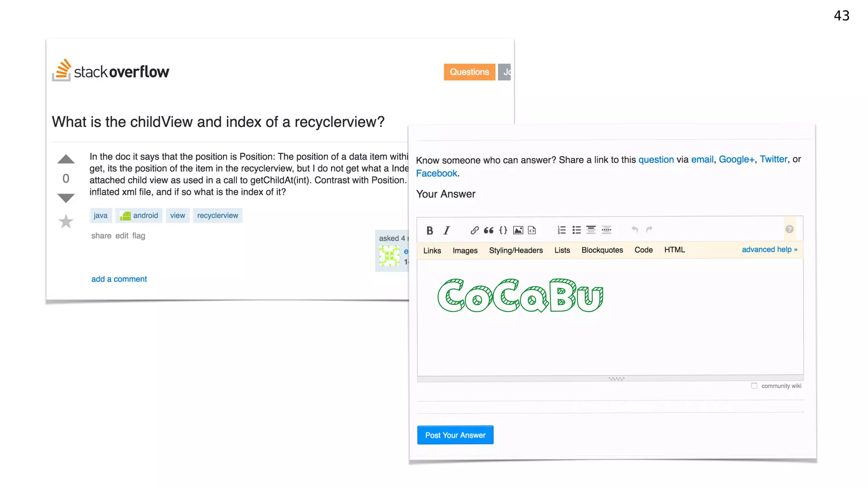Downvote the question with the down arrow
This screenshot has width=868, height=488.
coord(66,198)
